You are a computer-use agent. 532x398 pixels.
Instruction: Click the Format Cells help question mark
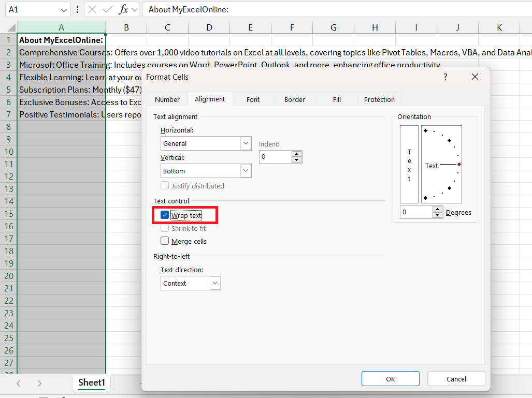pyautogui.click(x=445, y=77)
